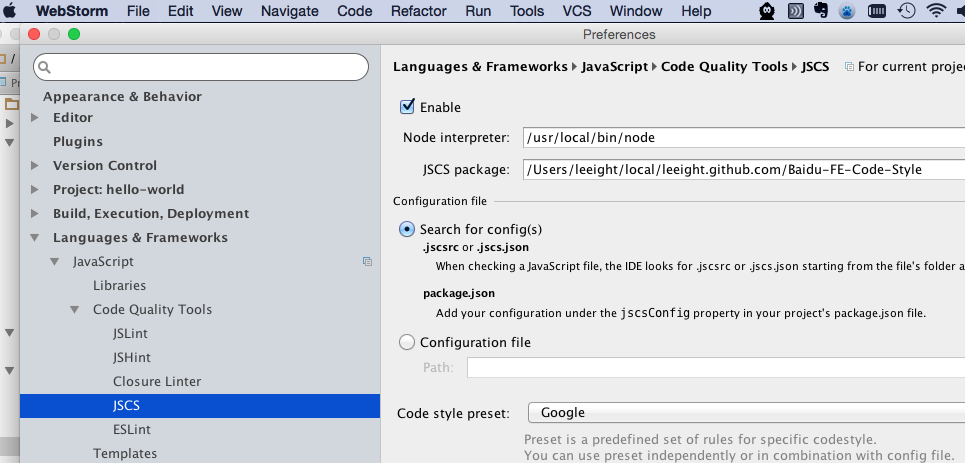Click the Wi-Fi status icon
965x463 pixels.
pyautogui.click(x=935, y=11)
